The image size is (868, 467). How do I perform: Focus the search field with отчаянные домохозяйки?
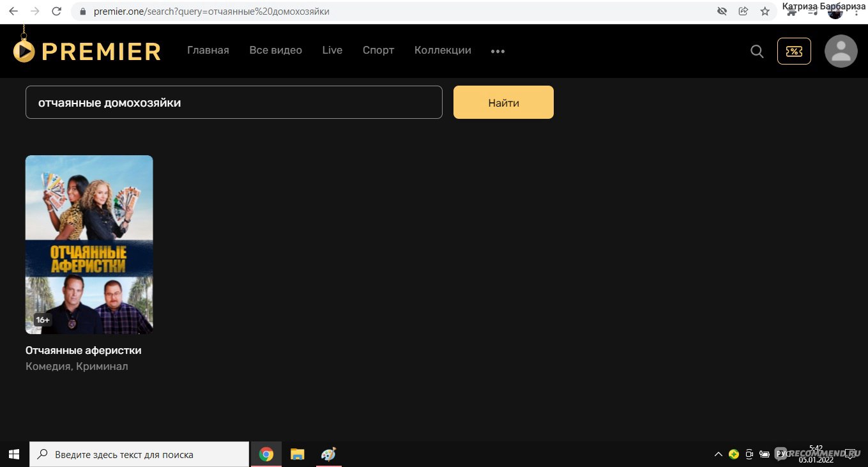click(234, 102)
